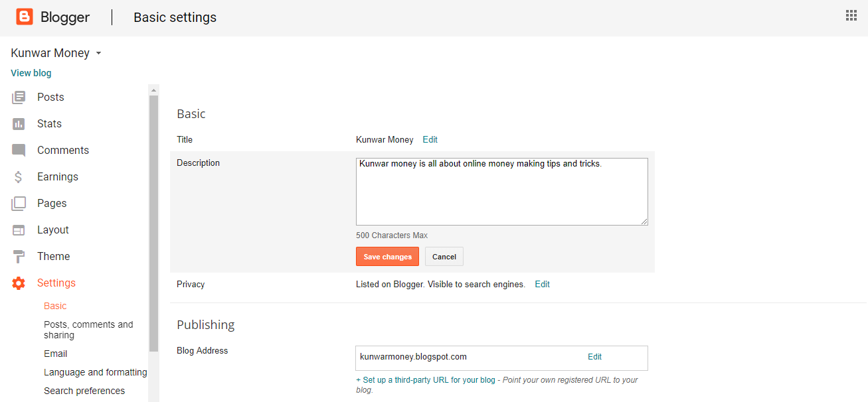Click the Layout sidebar icon
This screenshot has height=402, width=868.
[x=19, y=230]
